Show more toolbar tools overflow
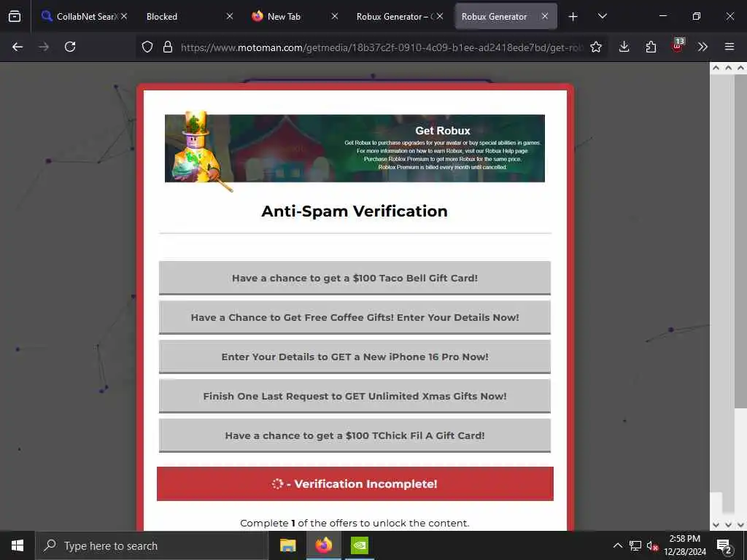 point(703,47)
